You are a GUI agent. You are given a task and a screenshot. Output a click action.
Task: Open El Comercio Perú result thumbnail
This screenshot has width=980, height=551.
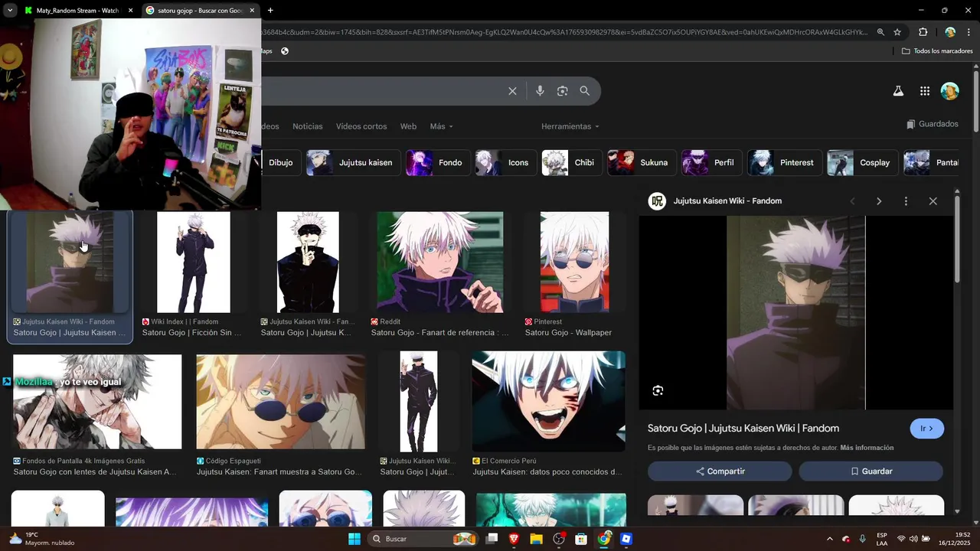[x=548, y=402]
